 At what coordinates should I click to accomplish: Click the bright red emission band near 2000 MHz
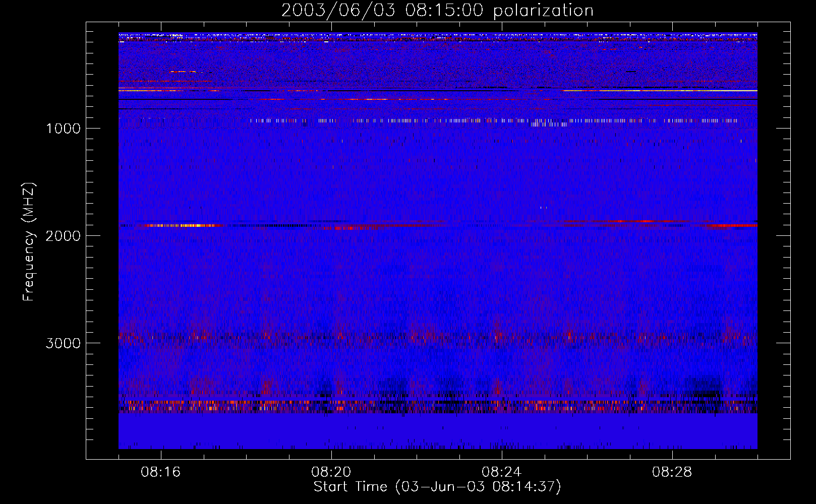pyautogui.click(x=438, y=225)
